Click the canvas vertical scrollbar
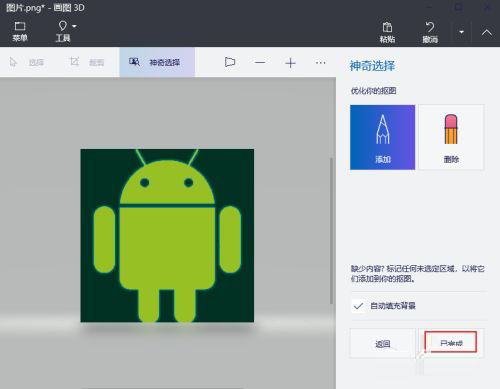 coord(331,230)
